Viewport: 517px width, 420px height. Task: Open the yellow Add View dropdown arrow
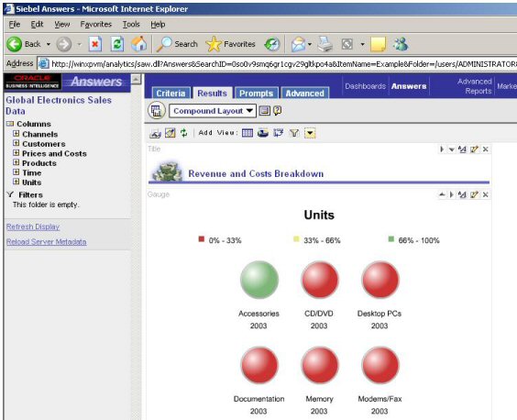[x=310, y=133]
